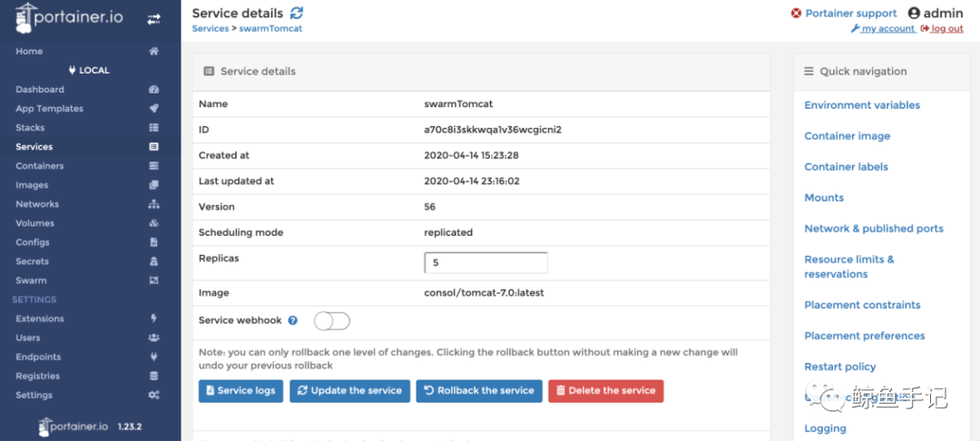Viewport: 980px width, 441px height.
Task: Click Rollback the service button
Action: (x=479, y=391)
